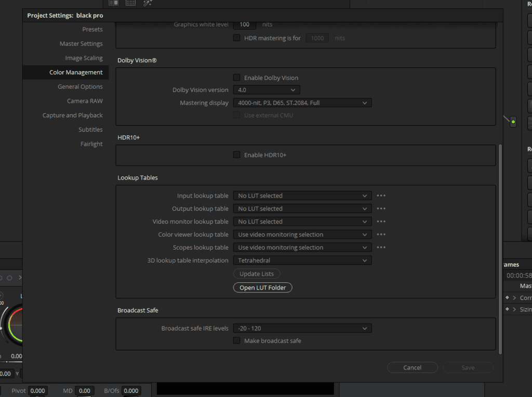The width and height of the screenshot is (532, 397).
Task: Toggle HDR mastering is for checkbox
Action: [x=236, y=38]
